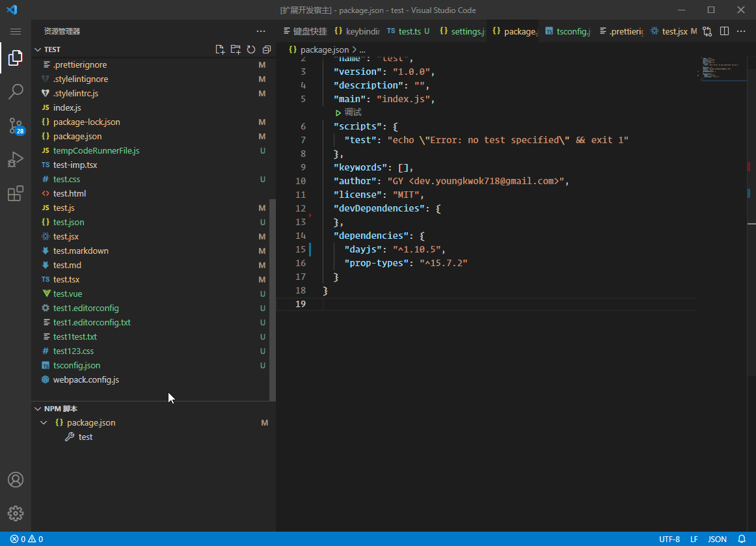756x546 pixels.
Task: Open the Search view in activity bar
Action: 16,92
